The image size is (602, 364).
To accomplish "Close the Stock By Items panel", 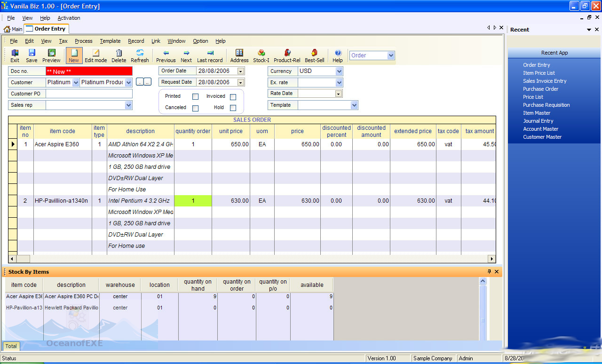I will (x=497, y=272).
